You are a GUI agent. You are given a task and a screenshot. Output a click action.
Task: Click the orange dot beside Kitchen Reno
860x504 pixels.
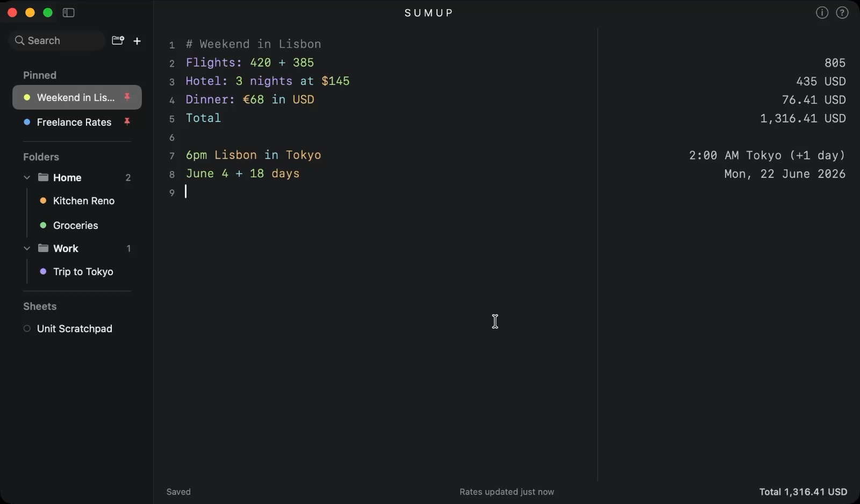click(x=43, y=200)
